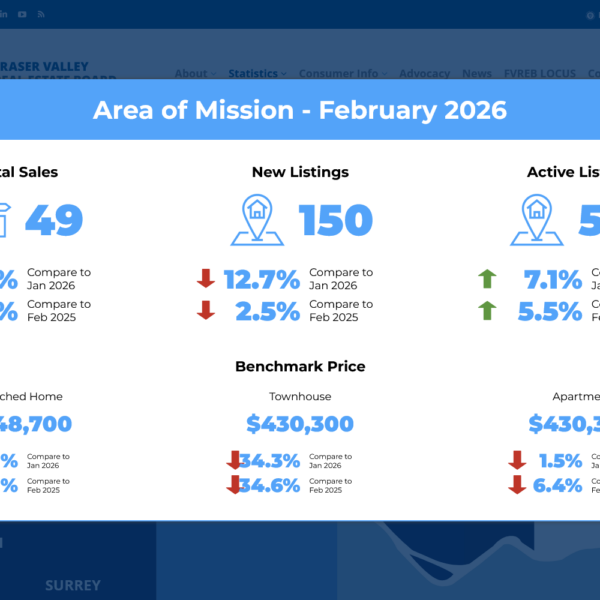Click the Active Listings house pin icon
This screenshot has height=600, width=600.
[537, 219]
